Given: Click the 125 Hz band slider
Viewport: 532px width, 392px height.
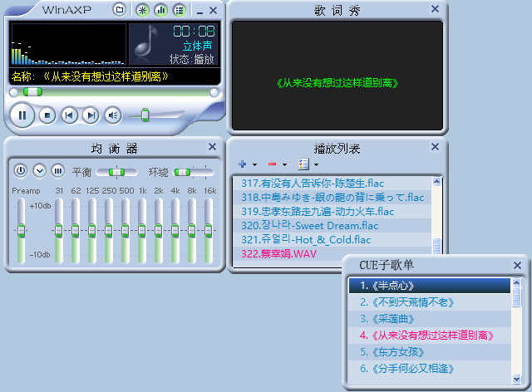Looking at the screenshot, I should click(x=92, y=231).
